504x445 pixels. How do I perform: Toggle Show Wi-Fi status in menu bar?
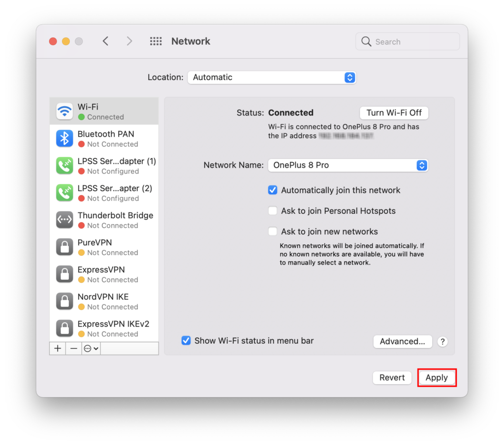pos(186,341)
